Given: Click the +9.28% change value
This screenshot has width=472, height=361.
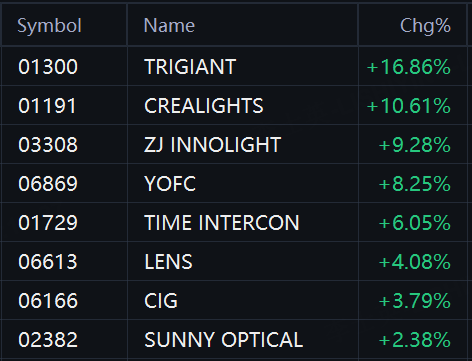Looking at the screenshot, I should 415,145.
